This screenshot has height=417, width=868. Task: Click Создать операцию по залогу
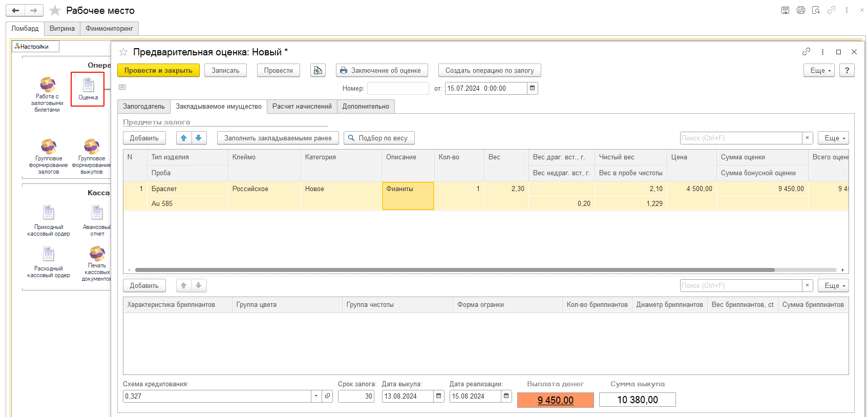pos(490,70)
